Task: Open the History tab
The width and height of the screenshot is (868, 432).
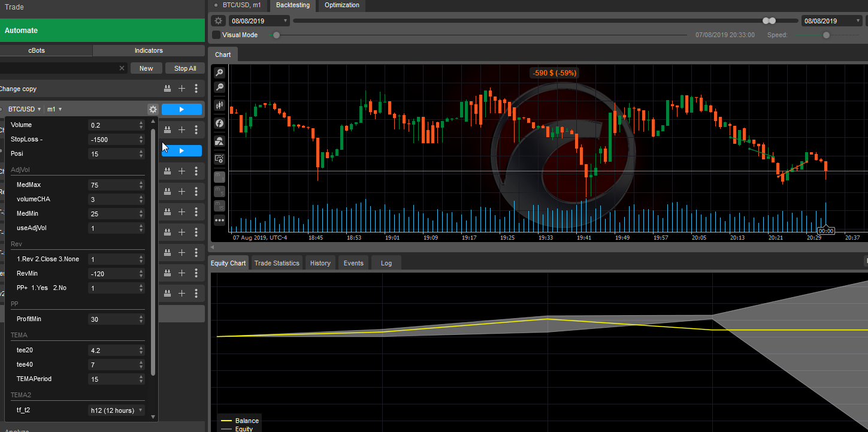Action: pyautogui.click(x=320, y=263)
